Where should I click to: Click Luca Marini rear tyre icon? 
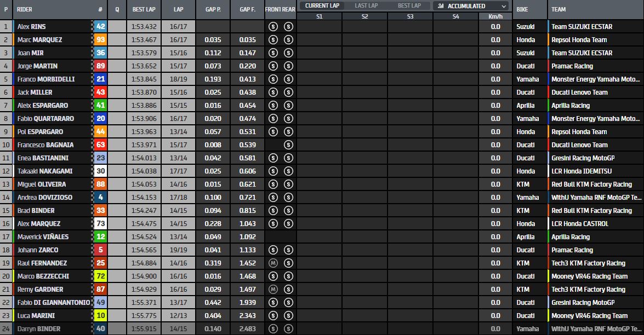point(288,315)
